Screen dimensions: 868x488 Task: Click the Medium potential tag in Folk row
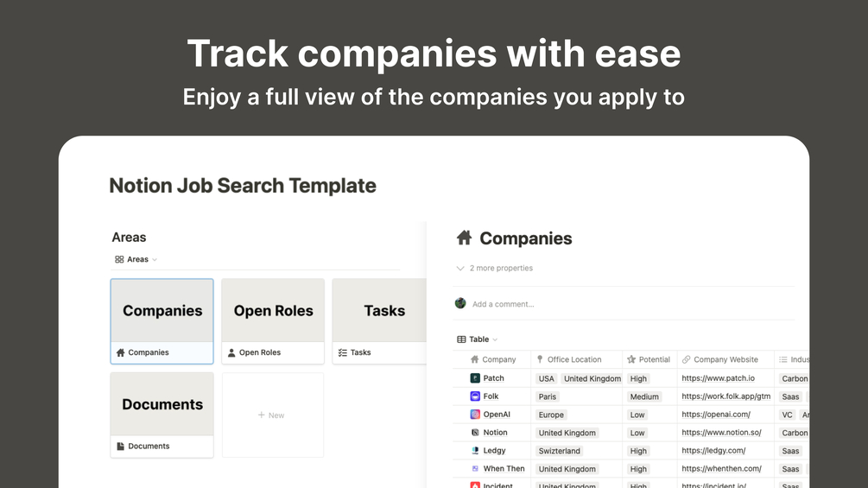coord(644,396)
